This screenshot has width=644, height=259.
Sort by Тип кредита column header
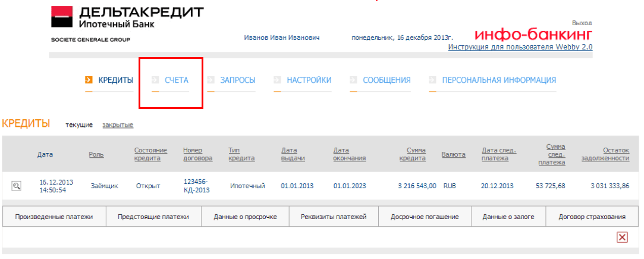(x=241, y=155)
